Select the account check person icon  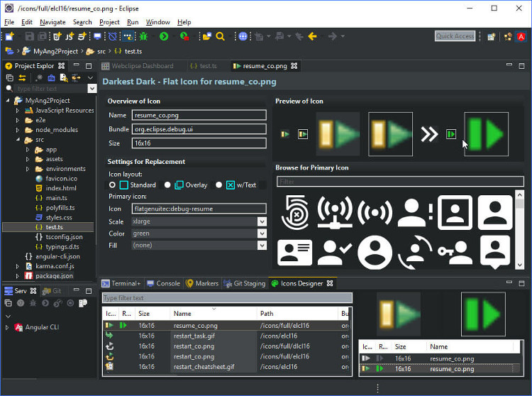335,253
